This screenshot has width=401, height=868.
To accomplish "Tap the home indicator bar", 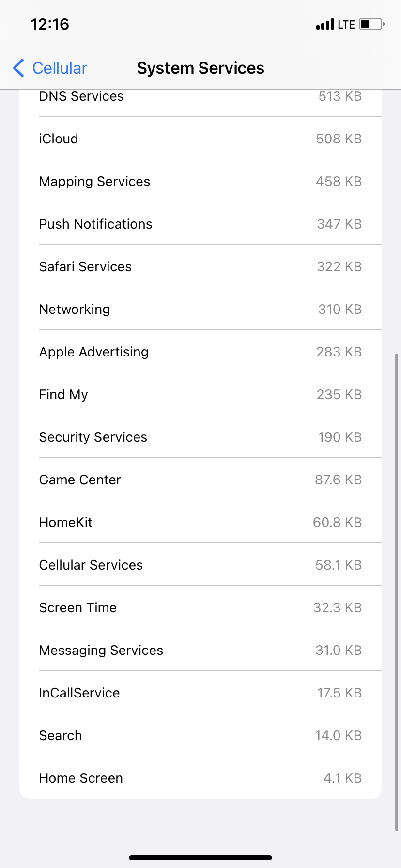I will (200, 858).
